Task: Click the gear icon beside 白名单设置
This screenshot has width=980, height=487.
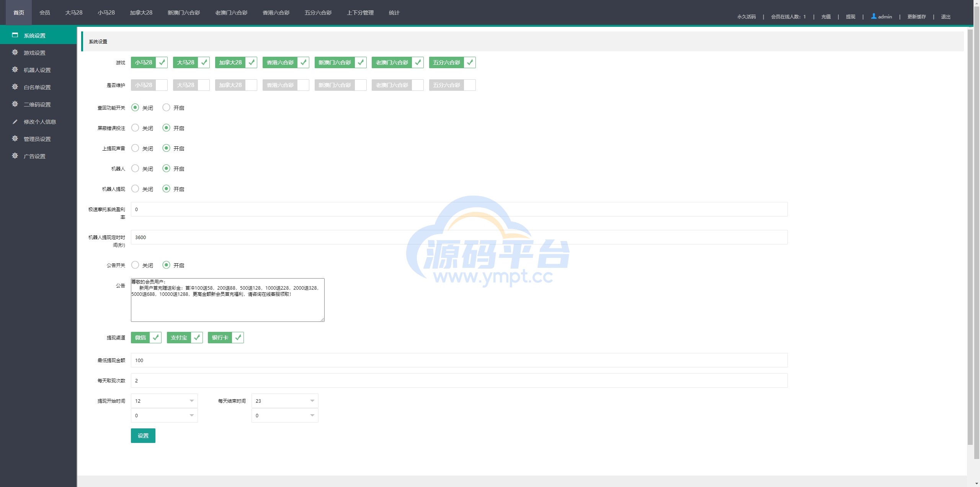Action: point(15,87)
